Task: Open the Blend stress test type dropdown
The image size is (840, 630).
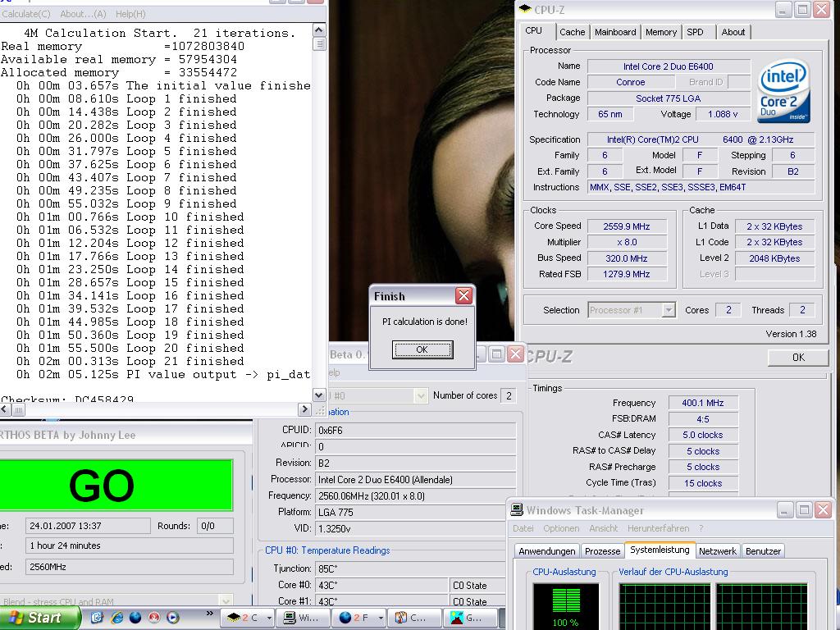Action: tap(116, 601)
